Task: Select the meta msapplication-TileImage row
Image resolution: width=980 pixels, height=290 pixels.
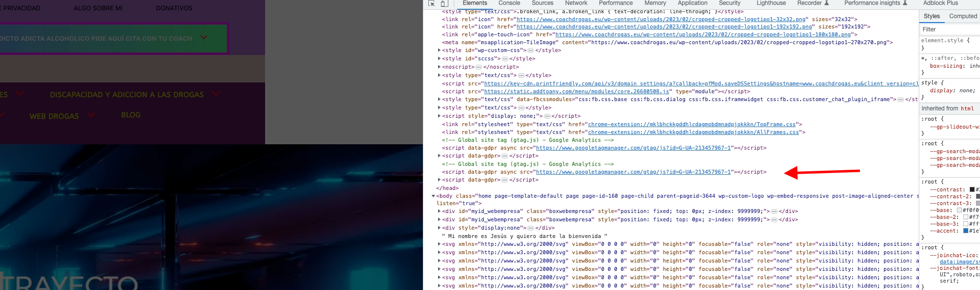Action: [667, 43]
